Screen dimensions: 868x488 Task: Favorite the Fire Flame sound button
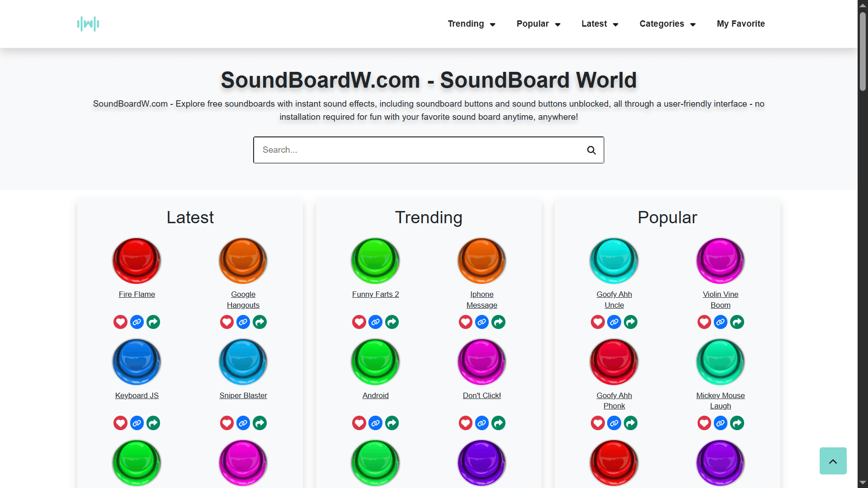(120, 322)
